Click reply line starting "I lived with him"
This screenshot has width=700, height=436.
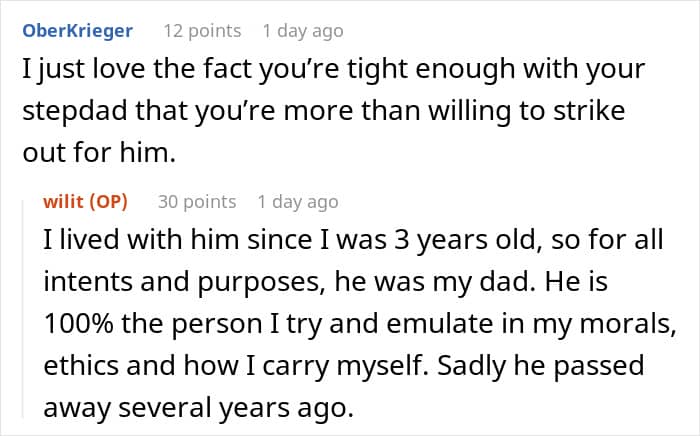[353, 240]
